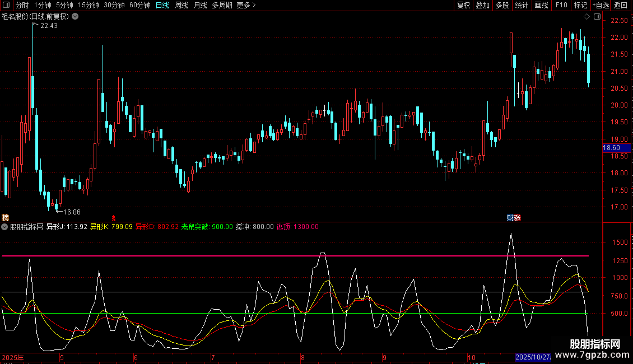Image resolution: width=633 pixels, height=364 pixels.
Task: Click the 涨 marker on the chart
Action: [518, 217]
